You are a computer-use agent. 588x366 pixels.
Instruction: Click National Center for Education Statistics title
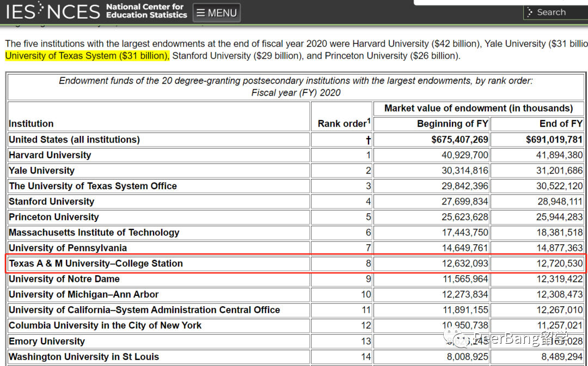click(x=146, y=11)
